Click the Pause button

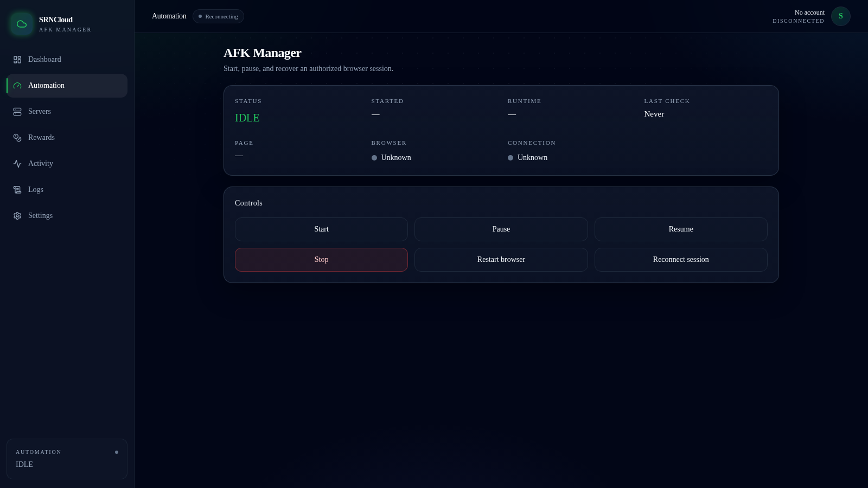501,229
